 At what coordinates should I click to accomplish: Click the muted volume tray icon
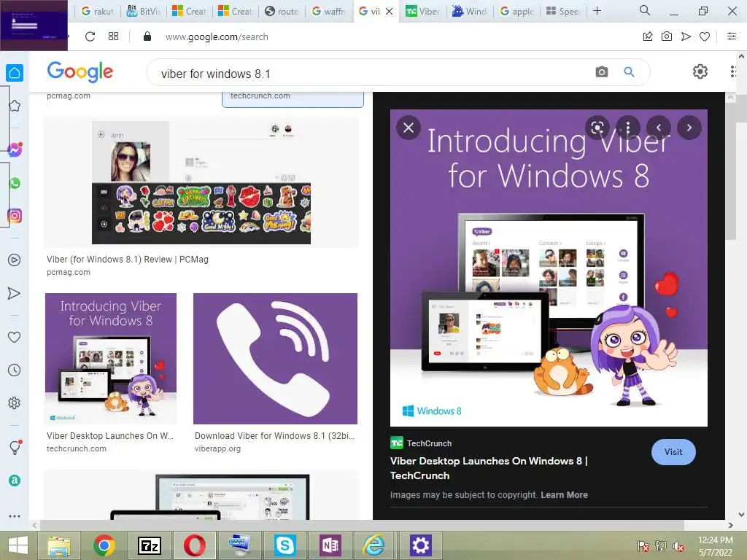[678, 546]
